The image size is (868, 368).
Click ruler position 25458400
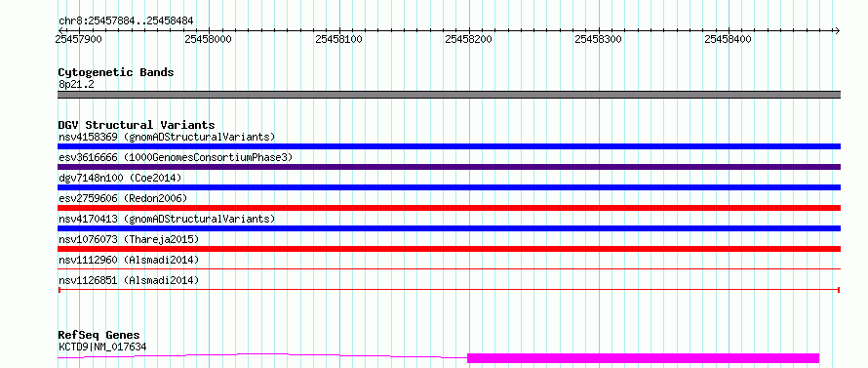click(x=728, y=39)
